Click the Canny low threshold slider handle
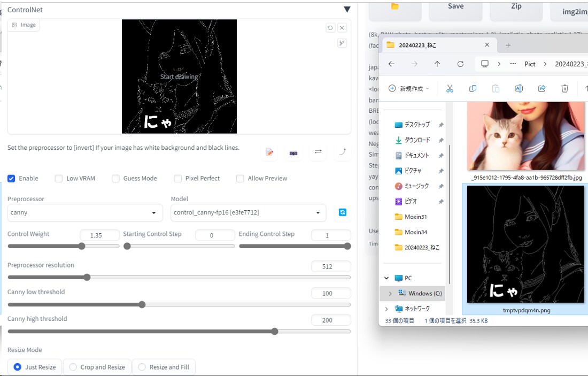This screenshot has width=588, height=376. pyautogui.click(x=142, y=304)
